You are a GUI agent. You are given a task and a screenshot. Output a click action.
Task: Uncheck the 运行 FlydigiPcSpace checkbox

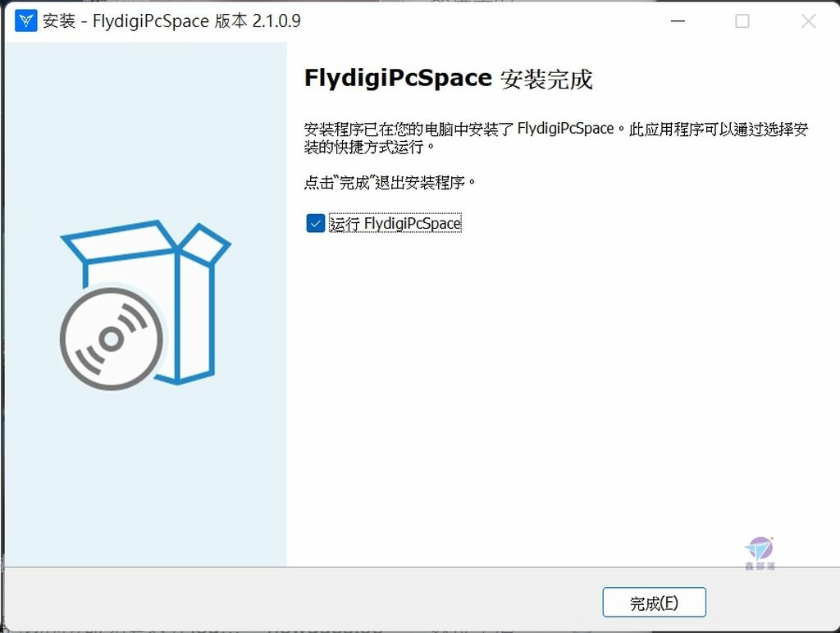tap(316, 223)
